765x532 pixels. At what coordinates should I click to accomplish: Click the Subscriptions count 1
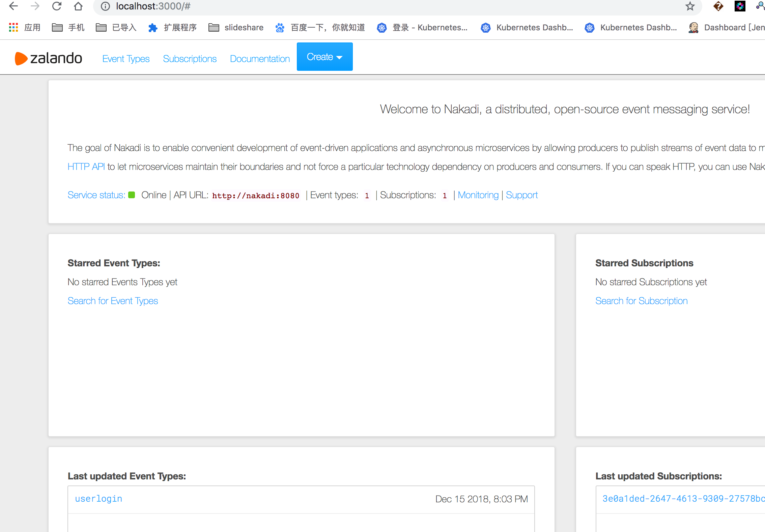pos(445,196)
